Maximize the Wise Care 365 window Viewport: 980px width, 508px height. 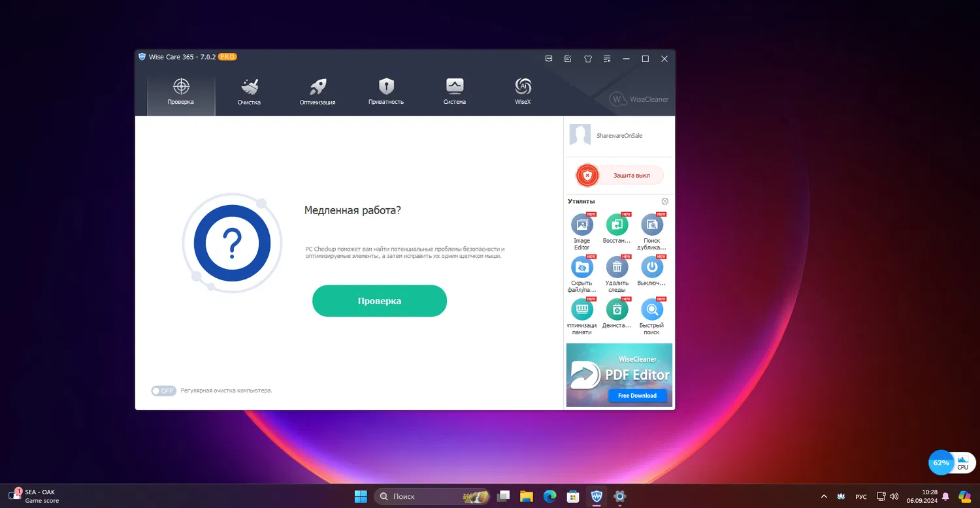coord(645,59)
